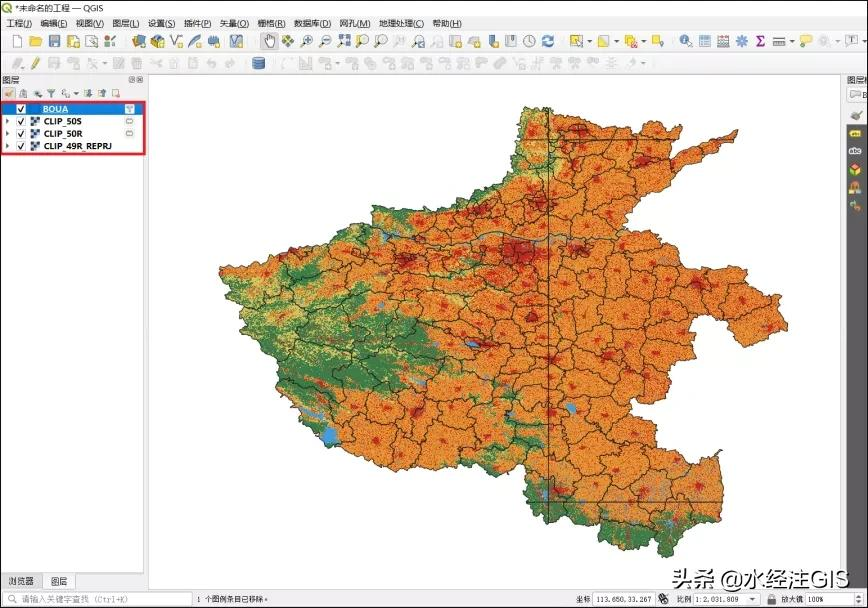Viewport: 868px width, 608px height.
Task: Click the Refresh map icon
Action: [x=548, y=41]
